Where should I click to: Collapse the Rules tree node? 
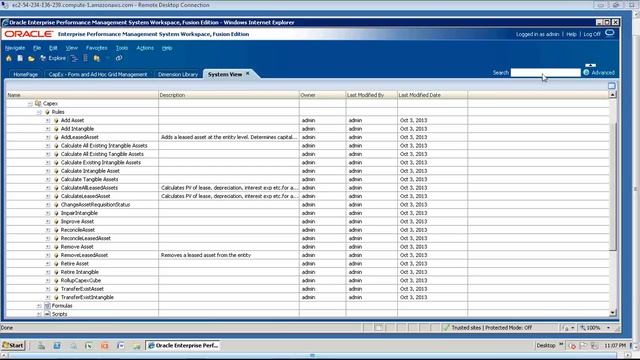(39, 112)
